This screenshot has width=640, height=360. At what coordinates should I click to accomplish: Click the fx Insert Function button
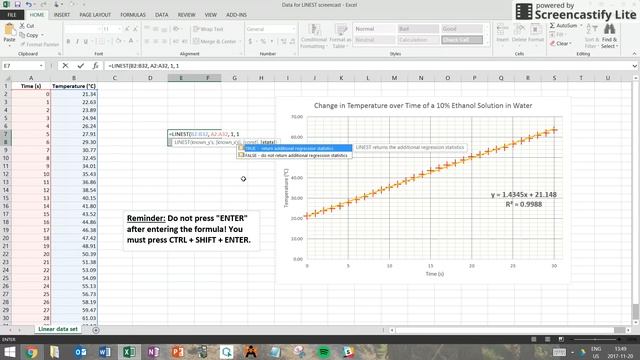(96, 66)
